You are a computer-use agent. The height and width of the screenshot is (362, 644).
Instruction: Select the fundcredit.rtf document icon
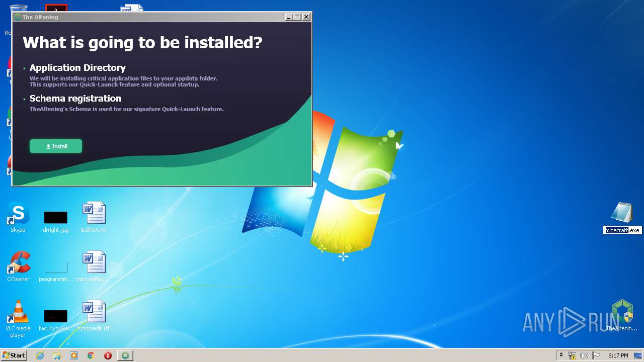pos(94,316)
